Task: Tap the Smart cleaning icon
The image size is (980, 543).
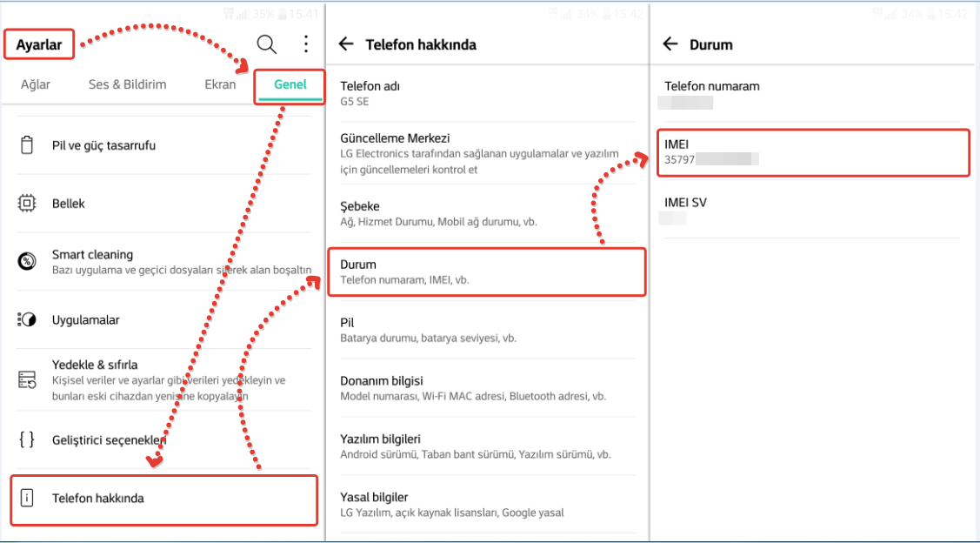Action: pyautogui.click(x=27, y=261)
